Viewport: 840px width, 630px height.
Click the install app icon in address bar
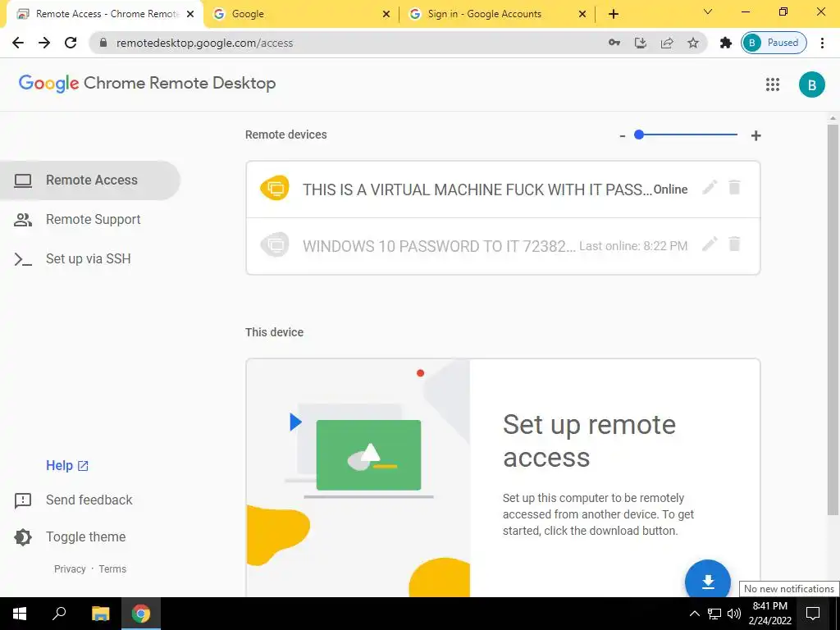pos(640,43)
